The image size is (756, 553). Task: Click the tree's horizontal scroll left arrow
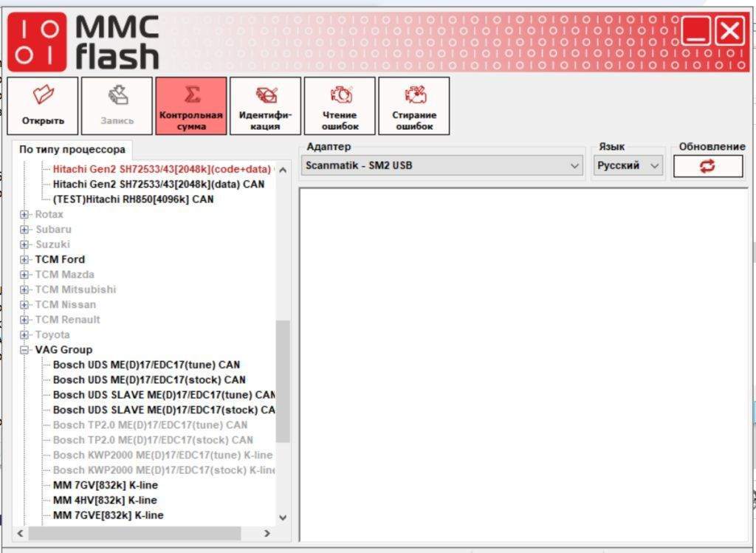click(20, 533)
